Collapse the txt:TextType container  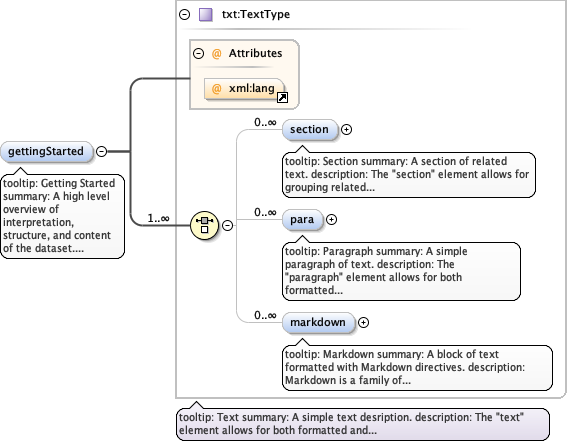[x=185, y=14]
